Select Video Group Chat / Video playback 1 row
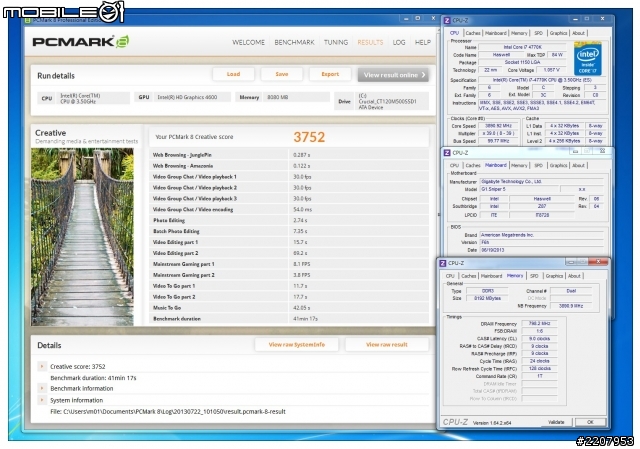Screen dimensions: 640x449 pyautogui.click(x=289, y=177)
